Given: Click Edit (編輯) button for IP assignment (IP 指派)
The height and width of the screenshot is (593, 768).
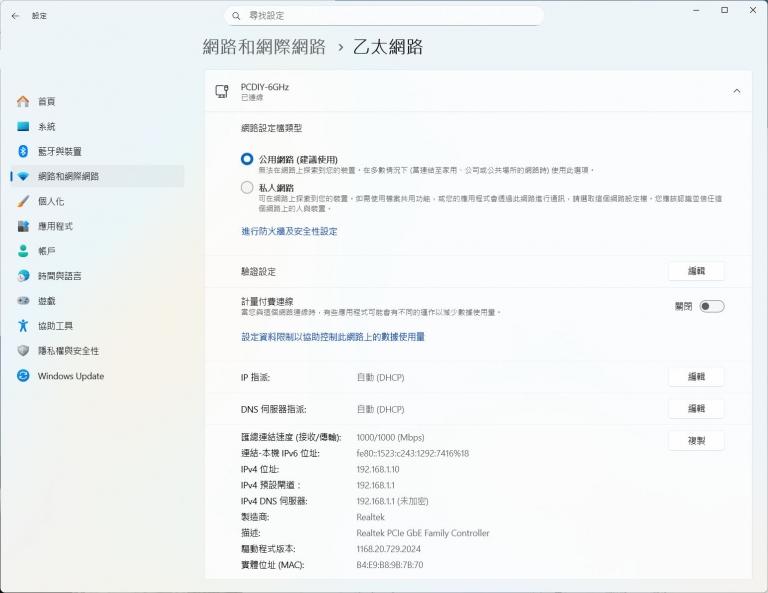Looking at the screenshot, I should pos(695,377).
